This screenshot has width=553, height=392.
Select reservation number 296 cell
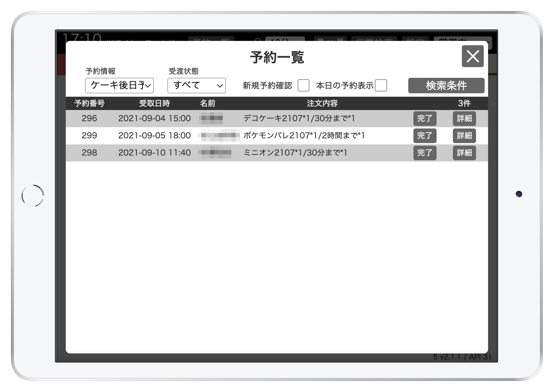89,118
